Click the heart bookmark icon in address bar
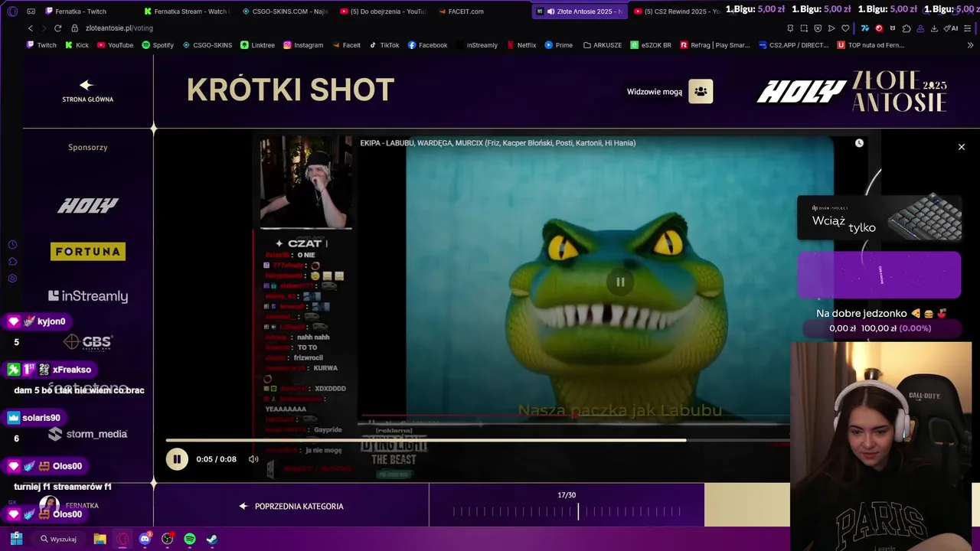This screenshot has width=980, height=551. pos(845,28)
